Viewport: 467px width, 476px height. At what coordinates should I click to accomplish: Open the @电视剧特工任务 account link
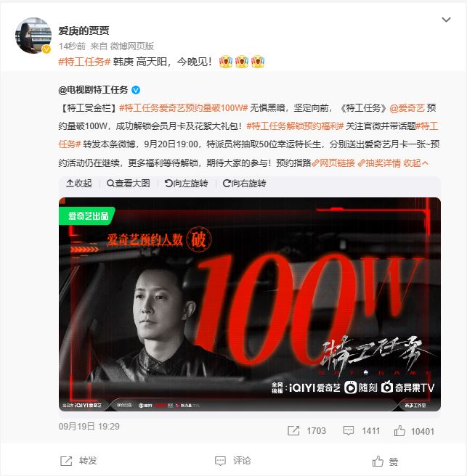tap(93, 90)
